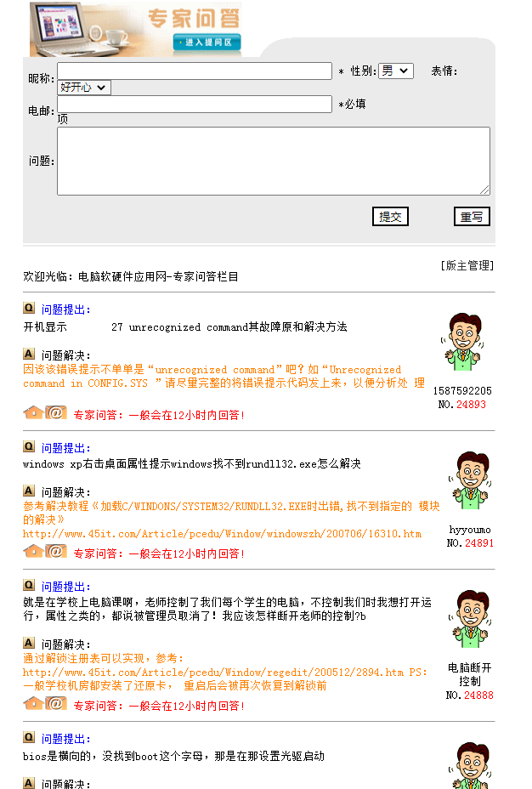532x789 pixels.
Task: Click the email @ icon under the regedit answer
Action: click(56, 703)
